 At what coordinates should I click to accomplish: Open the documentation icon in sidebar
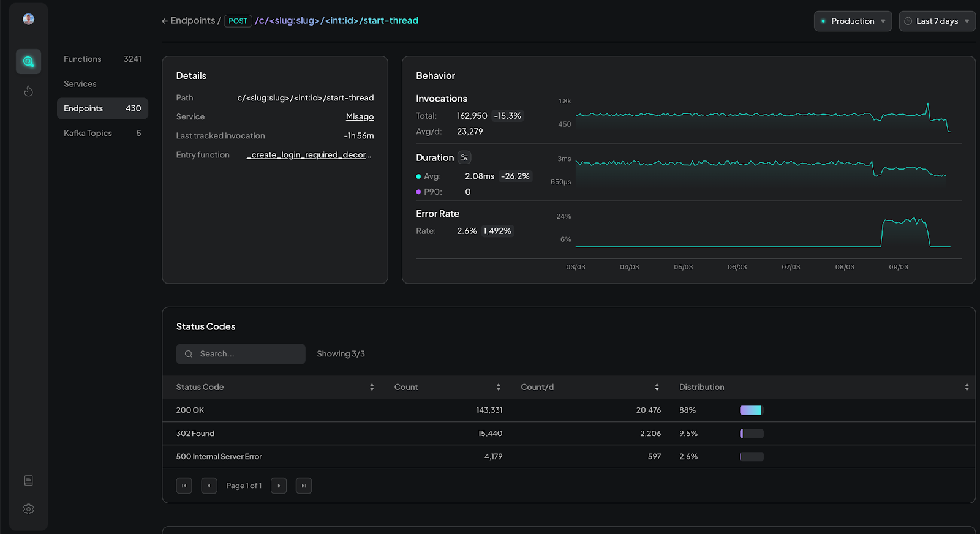(28, 481)
